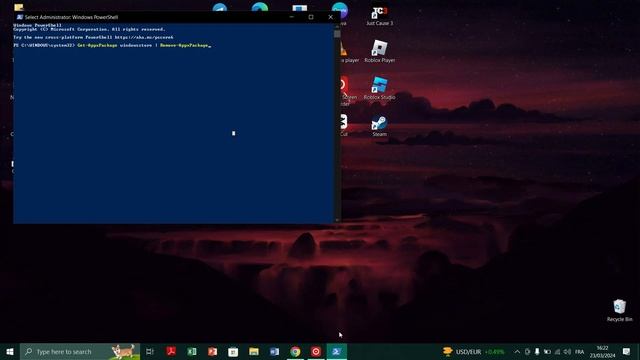Image resolution: width=640 pixels, height=360 pixels.
Task: Open the Windows Start menu
Action: [10, 351]
